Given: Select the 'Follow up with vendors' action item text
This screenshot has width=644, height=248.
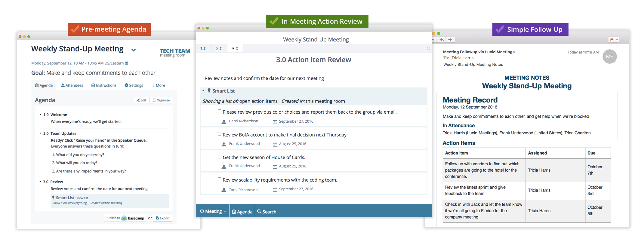Looking at the screenshot, I should point(482,170).
